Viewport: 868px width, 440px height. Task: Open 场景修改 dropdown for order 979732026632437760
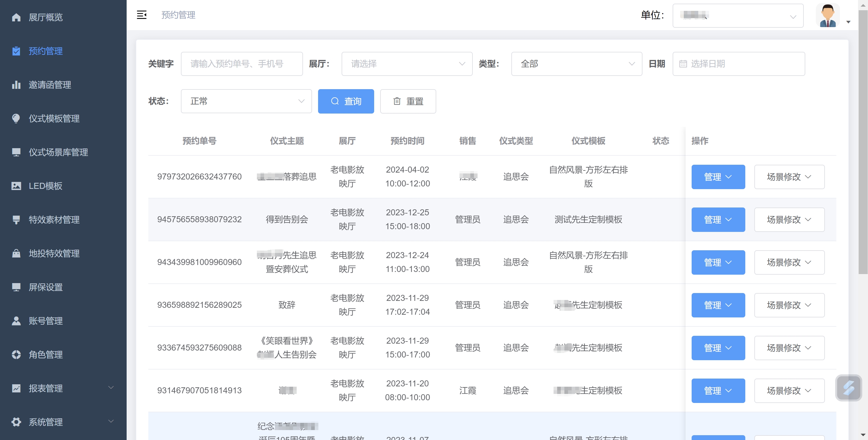[x=789, y=177]
